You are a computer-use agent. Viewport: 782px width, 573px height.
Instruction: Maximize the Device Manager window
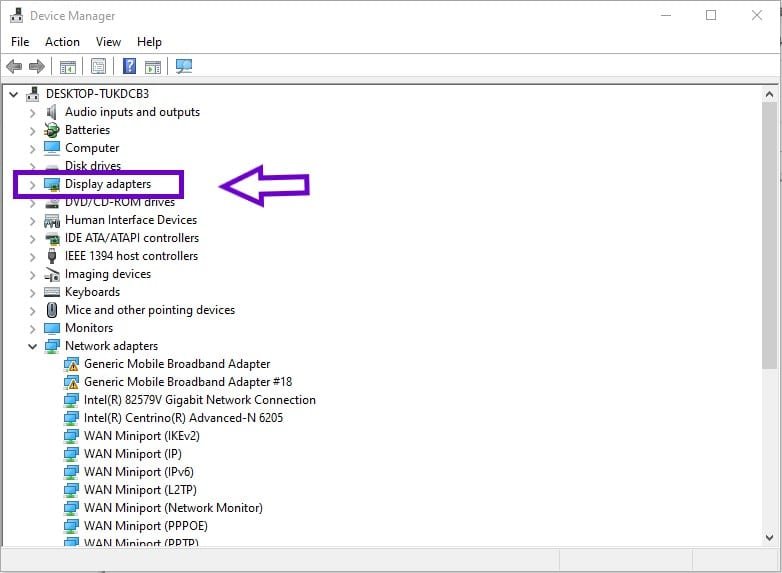point(711,15)
